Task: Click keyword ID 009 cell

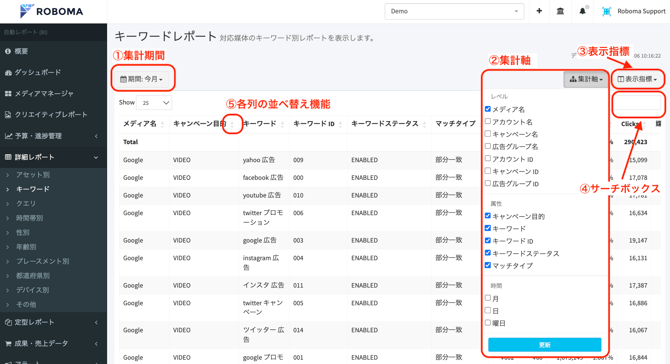Action: pyautogui.click(x=298, y=160)
